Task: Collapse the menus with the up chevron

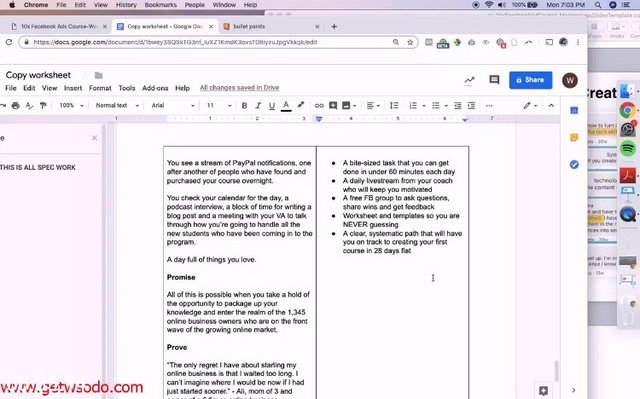Action: coord(551,106)
